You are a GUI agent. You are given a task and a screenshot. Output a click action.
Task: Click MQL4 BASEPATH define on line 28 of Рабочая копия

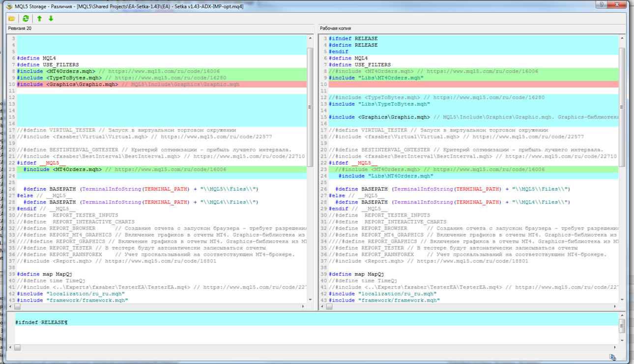(453, 202)
